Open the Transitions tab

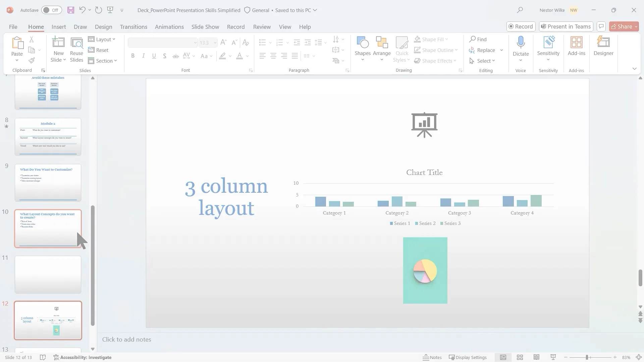[133, 27]
